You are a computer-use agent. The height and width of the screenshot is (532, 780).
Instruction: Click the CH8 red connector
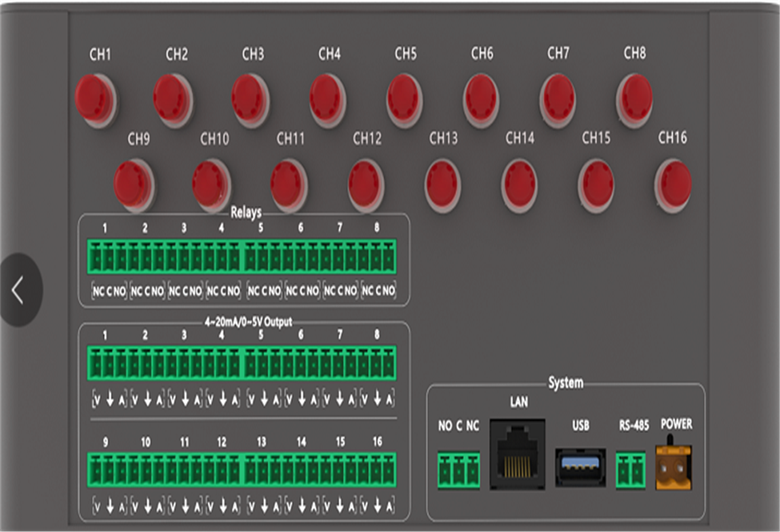click(x=636, y=97)
